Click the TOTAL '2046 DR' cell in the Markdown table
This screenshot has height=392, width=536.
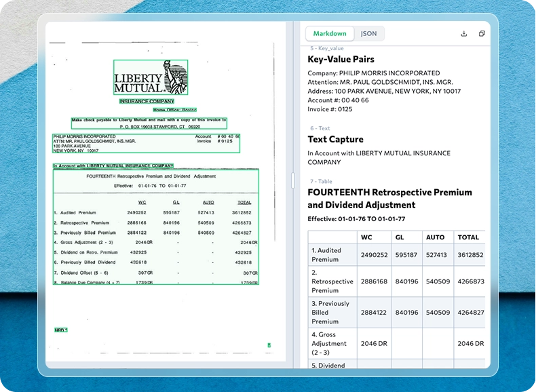[x=471, y=343]
